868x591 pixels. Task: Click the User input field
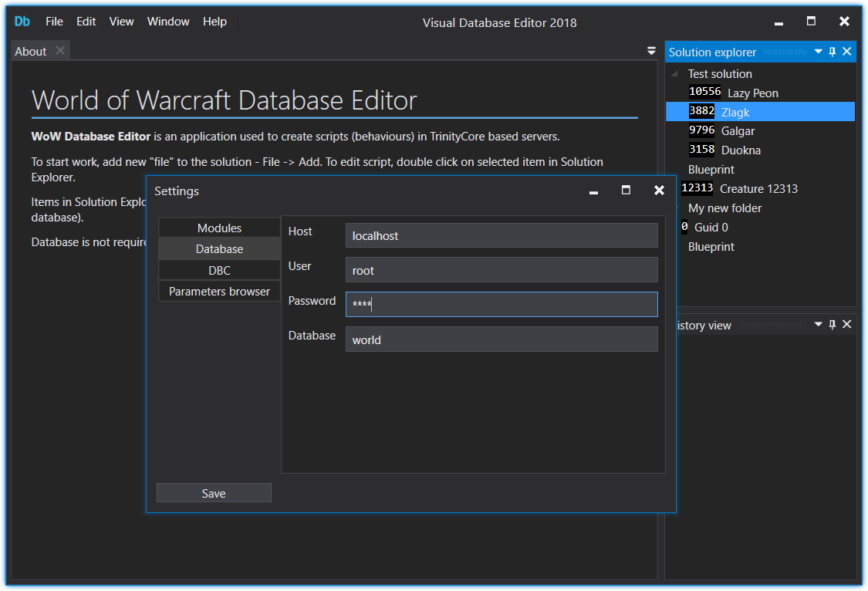(x=502, y=270)
